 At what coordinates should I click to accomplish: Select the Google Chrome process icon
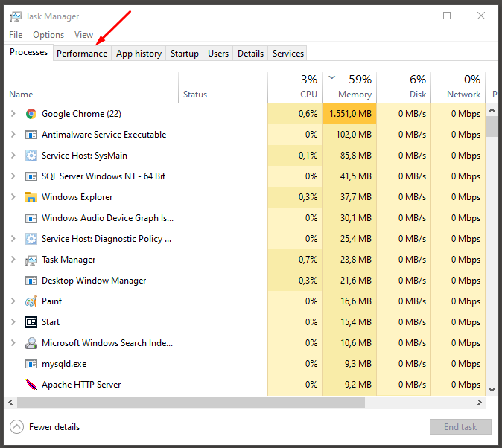31,114
